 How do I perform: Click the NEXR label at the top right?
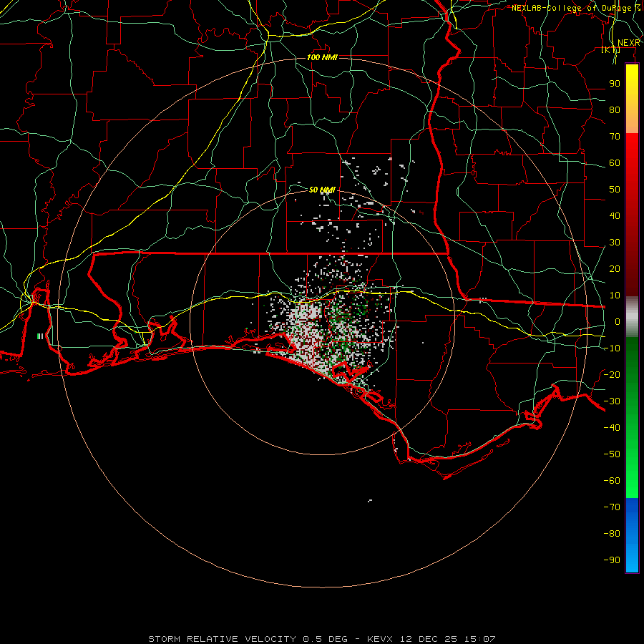629,43
